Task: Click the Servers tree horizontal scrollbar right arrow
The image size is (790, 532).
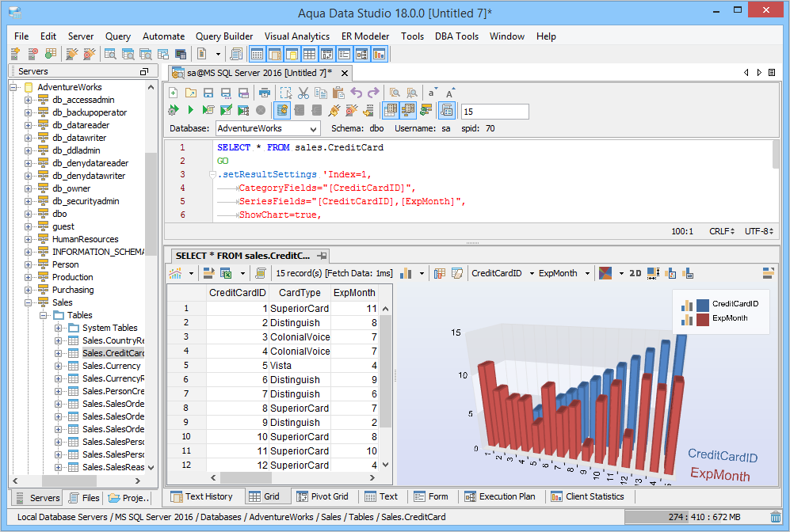Action: (138, 481)
